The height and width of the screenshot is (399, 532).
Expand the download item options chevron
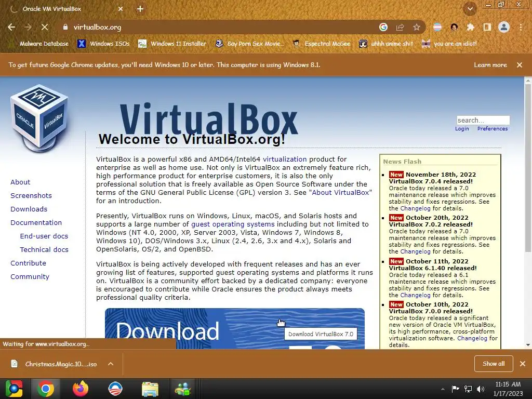pyautogui.click(x=111, y=364)
